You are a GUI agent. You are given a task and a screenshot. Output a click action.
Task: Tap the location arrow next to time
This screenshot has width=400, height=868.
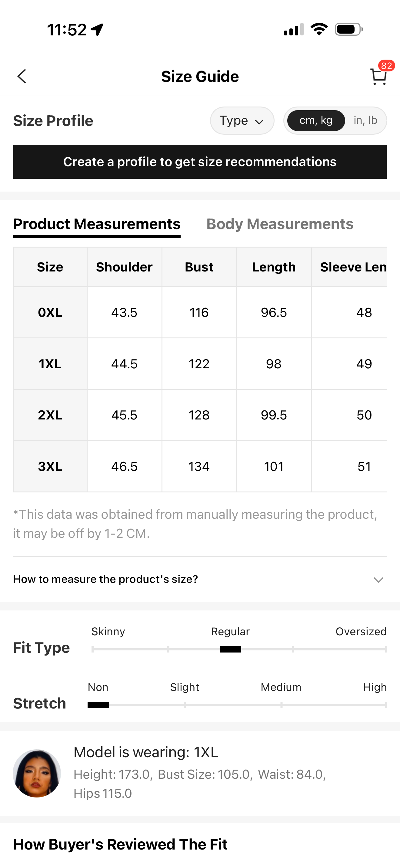pyautogui.click(x=97, y=30)
